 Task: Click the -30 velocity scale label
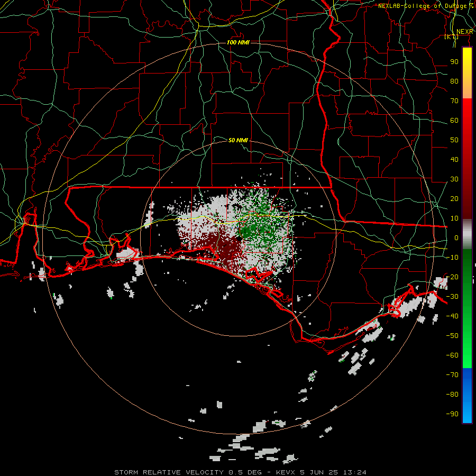tap(452, 297)
